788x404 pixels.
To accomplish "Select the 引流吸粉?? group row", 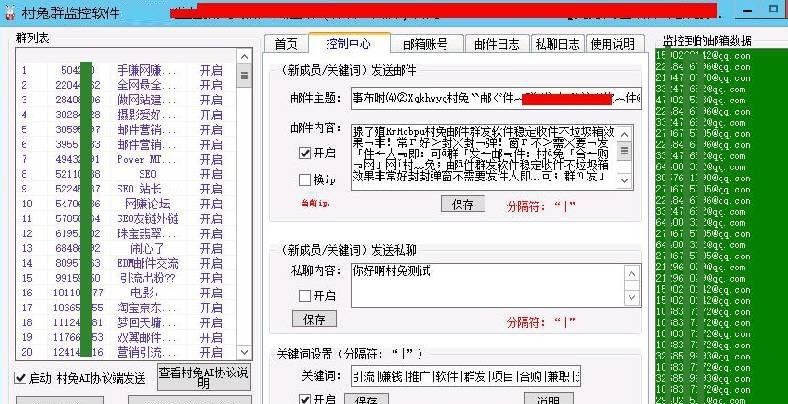I will 127,278.
